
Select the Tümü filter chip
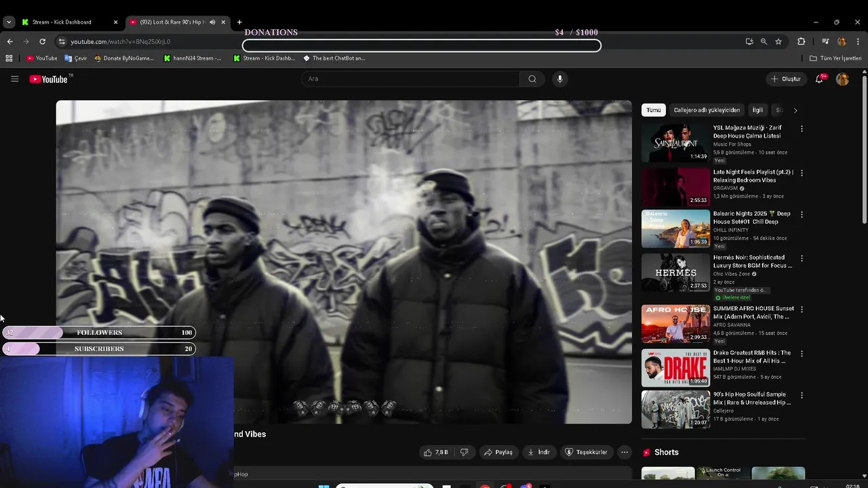coord(653,110)
